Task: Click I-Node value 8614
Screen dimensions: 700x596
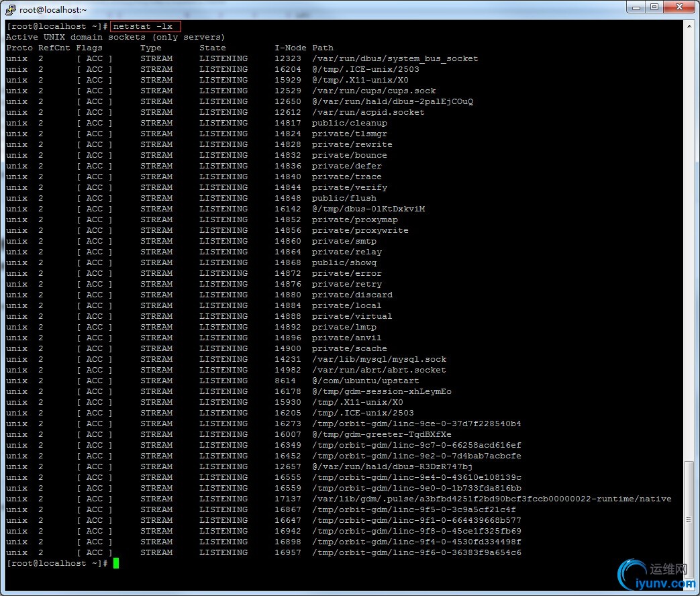Action: coord(285,381)
